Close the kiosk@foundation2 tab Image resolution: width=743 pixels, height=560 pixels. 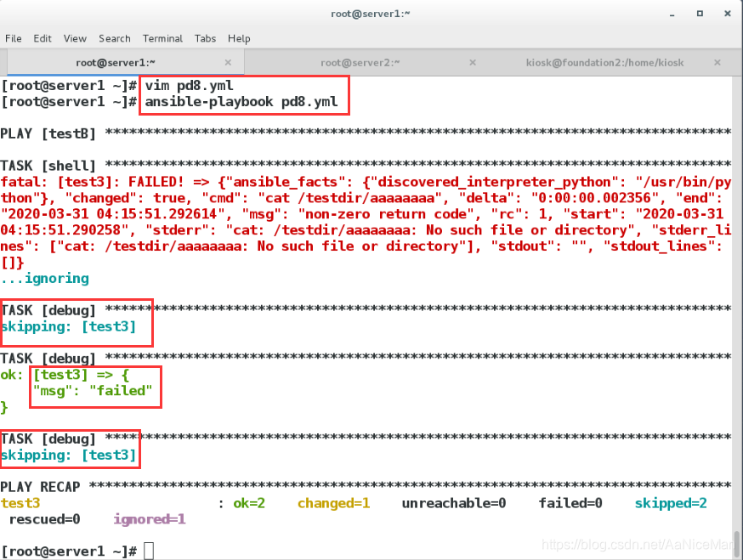coord(717,63)
